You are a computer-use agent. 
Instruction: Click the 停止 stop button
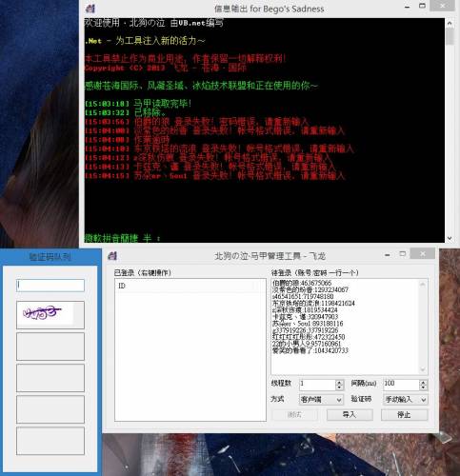point(404,415)
